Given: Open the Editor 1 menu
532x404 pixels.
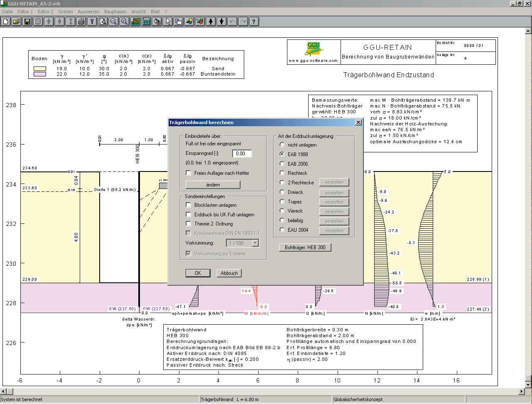Looking at the screenshot, I should click(25, 12).
